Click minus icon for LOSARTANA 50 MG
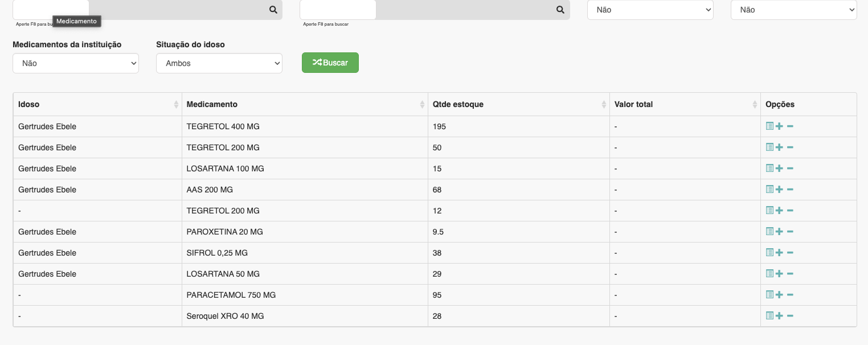868x345 pixels. click(790, 273)
